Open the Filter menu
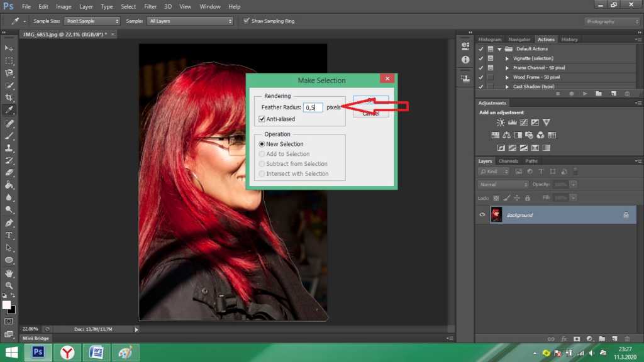The height and width of the screenshot is (362, 644). pos(150,6)
